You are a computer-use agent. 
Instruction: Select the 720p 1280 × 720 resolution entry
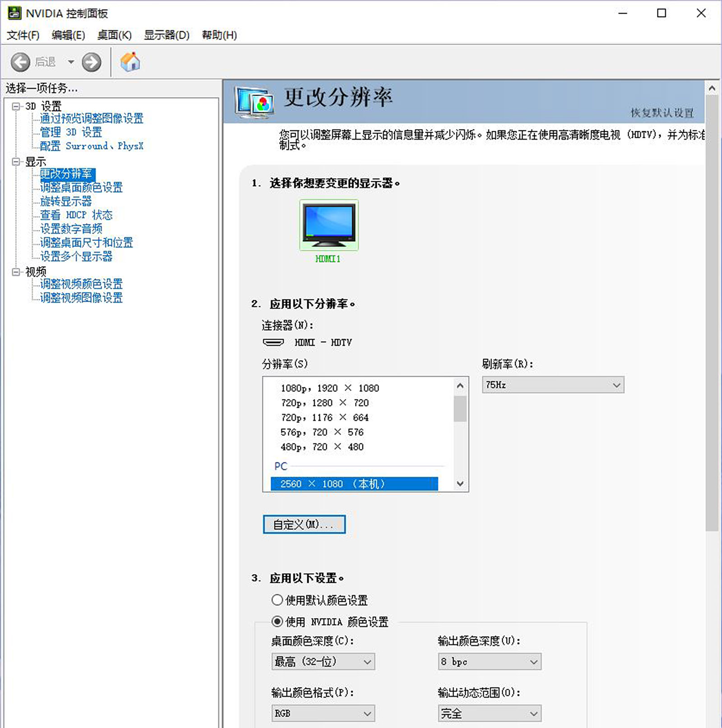click(324, 403)
